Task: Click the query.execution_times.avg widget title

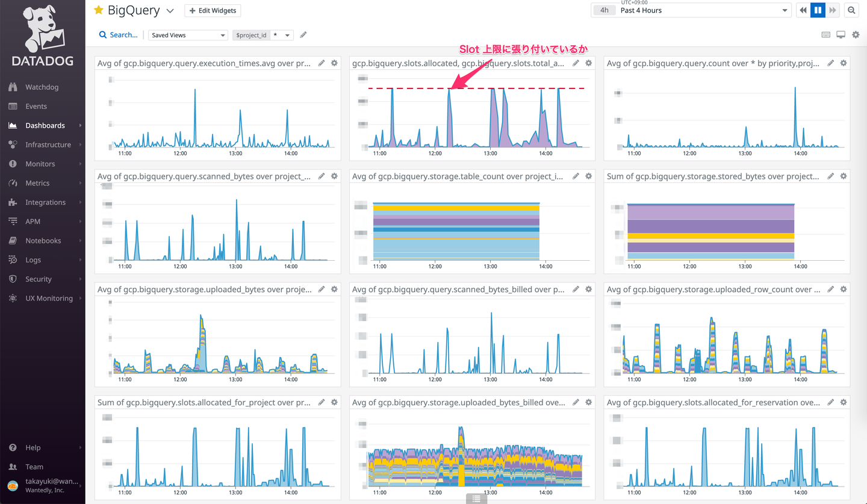Action: tap(204, 63)
